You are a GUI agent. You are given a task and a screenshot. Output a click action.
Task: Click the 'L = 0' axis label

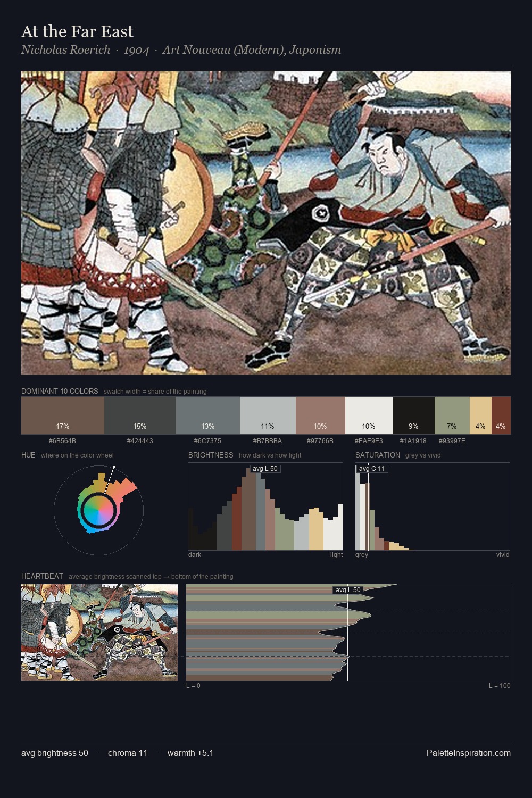click(193, 685)
